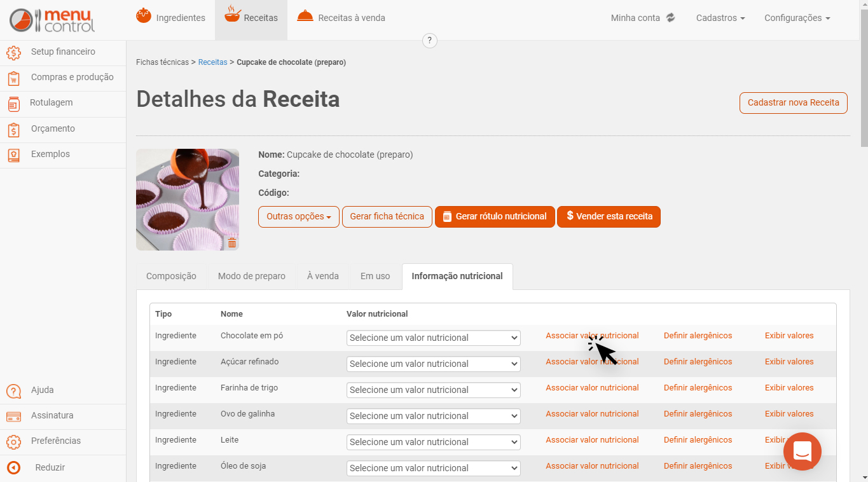Click the Gerar rótulo nutricional button

click(x=495, y=217)
